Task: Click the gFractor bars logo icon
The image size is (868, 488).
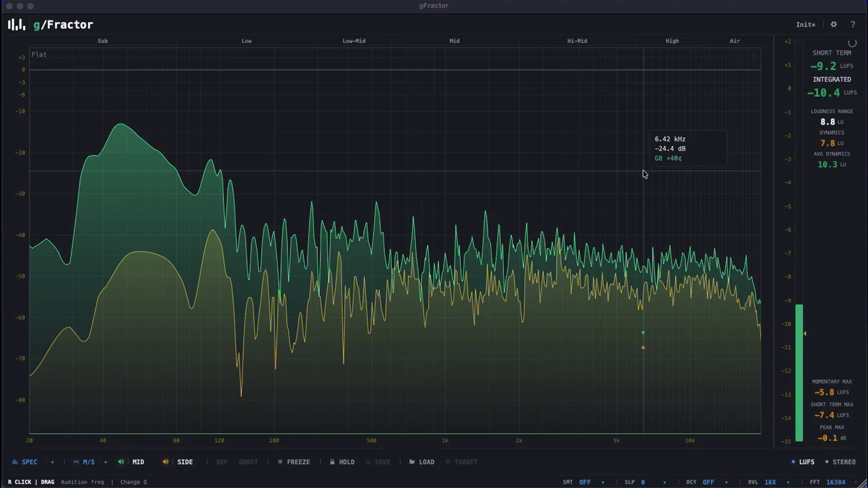Action: (16, 25)
